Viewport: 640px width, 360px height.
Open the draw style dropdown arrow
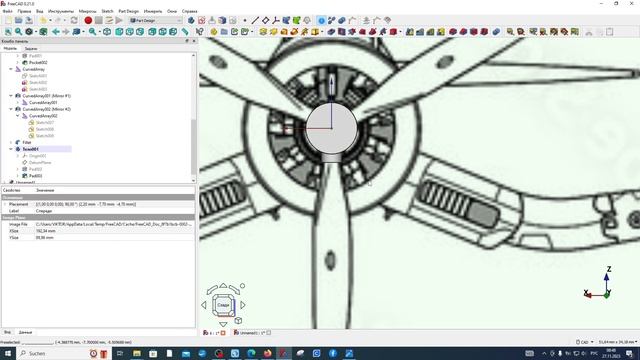pyautogui.click(x=36, y=32)
